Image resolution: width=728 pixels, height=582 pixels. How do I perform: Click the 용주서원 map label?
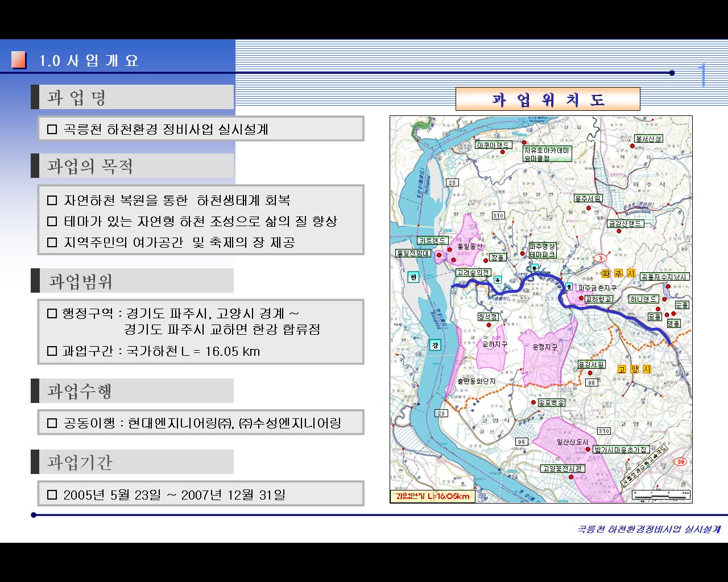coord(588,198)
